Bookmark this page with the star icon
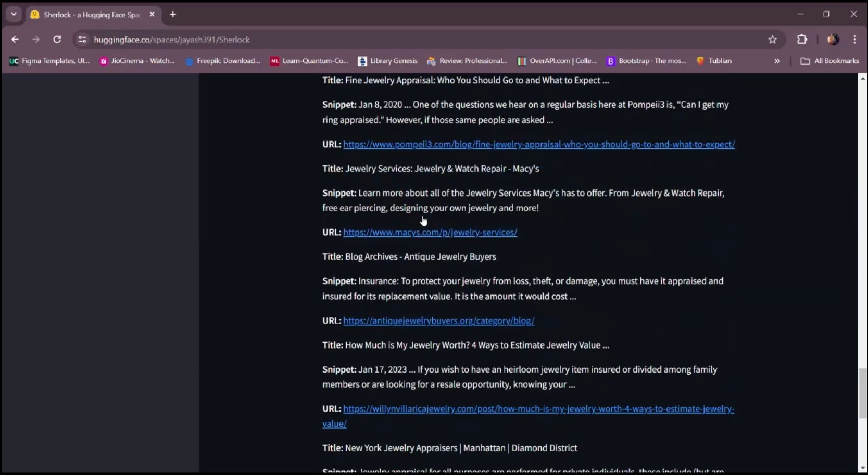This screenshot has height=475, width=868. pyautogui.click(x=772, y=40)
